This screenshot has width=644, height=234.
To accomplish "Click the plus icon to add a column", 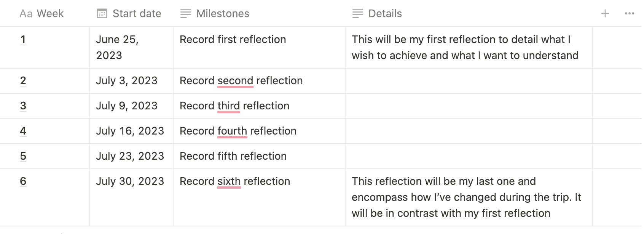I will coord(605,14).
